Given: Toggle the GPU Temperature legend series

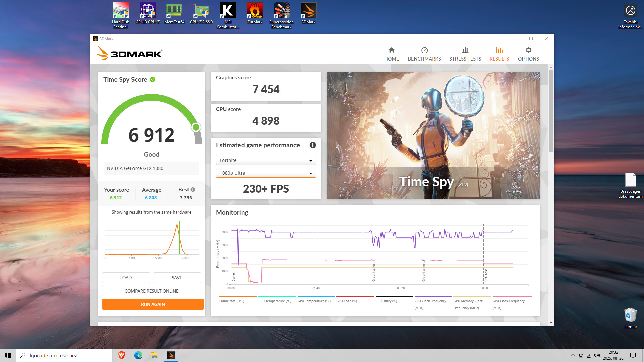Looking at the screenshot, I should point(314,301).
